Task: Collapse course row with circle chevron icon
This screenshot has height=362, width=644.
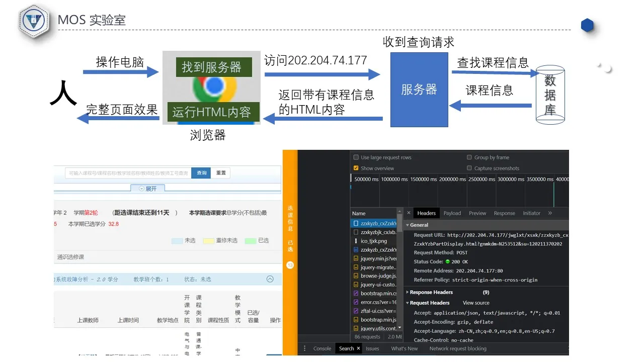Action: [x=270, y=279]
